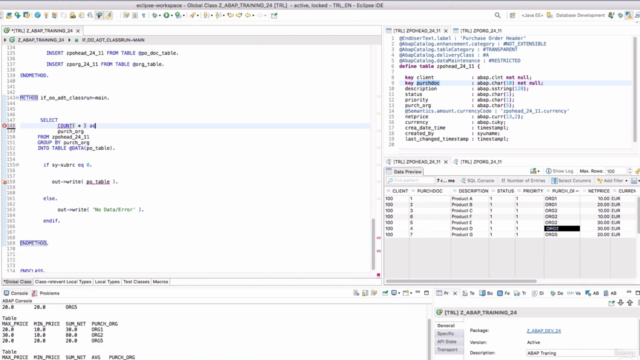Viewport: 640px width, 360px height.
Task: Click the Debug dropdown arrow in toolbar
Action: click(160, 16)
